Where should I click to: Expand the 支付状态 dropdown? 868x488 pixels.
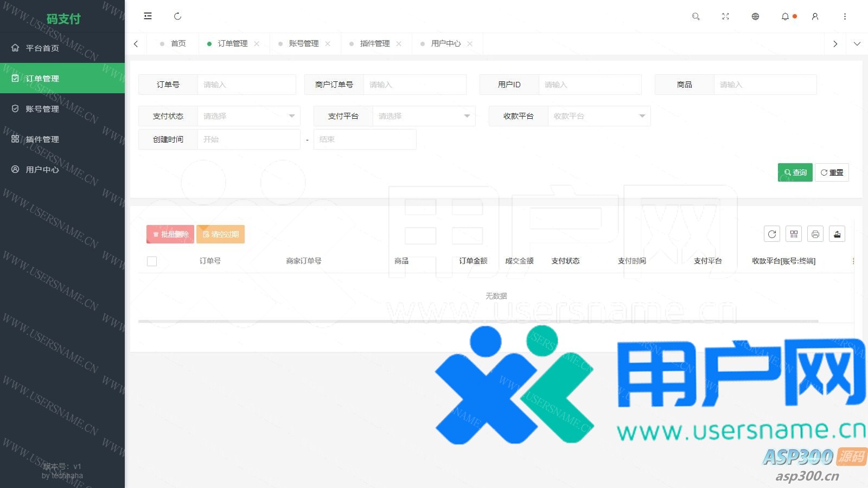248,116
